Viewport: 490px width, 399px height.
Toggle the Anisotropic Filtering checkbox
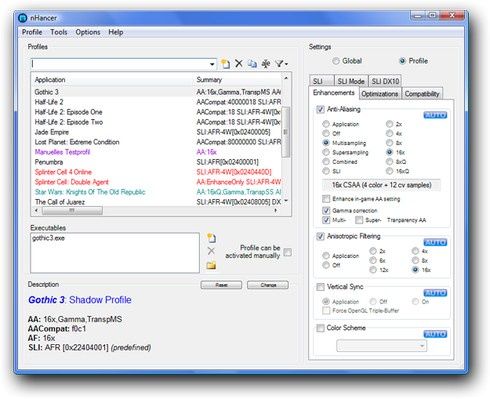tap(320, 236)
